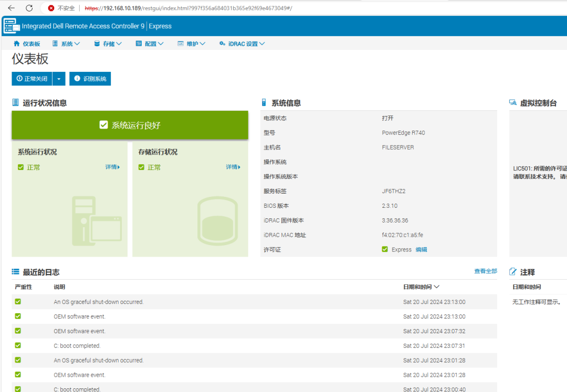The image size is (567, 392).
Task: Click the Notes pencil icon
Action: tap(513, 272)
